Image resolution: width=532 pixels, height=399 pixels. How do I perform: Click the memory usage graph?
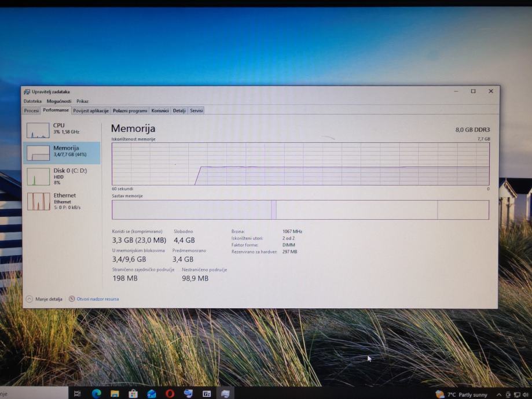tap(300, 164)
